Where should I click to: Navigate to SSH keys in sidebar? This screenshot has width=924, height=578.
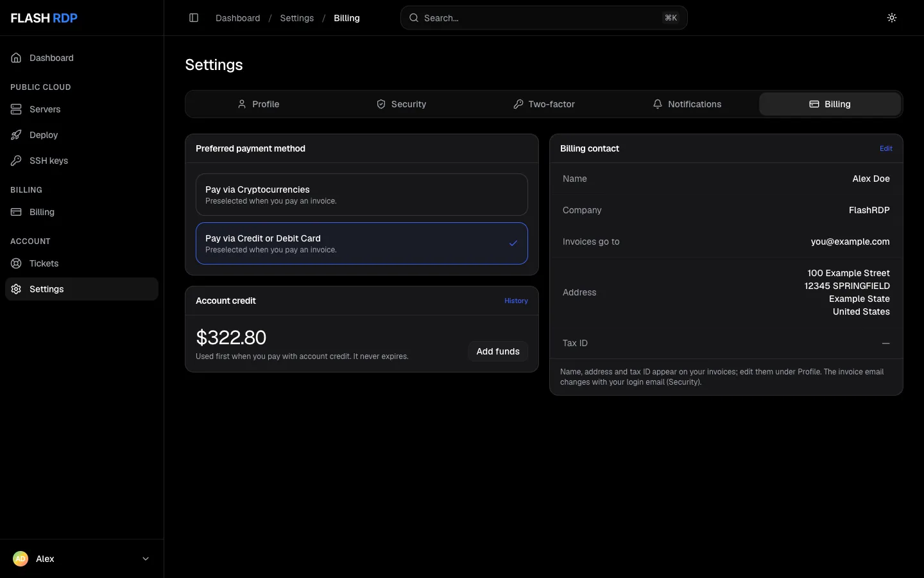click(81, 161)
